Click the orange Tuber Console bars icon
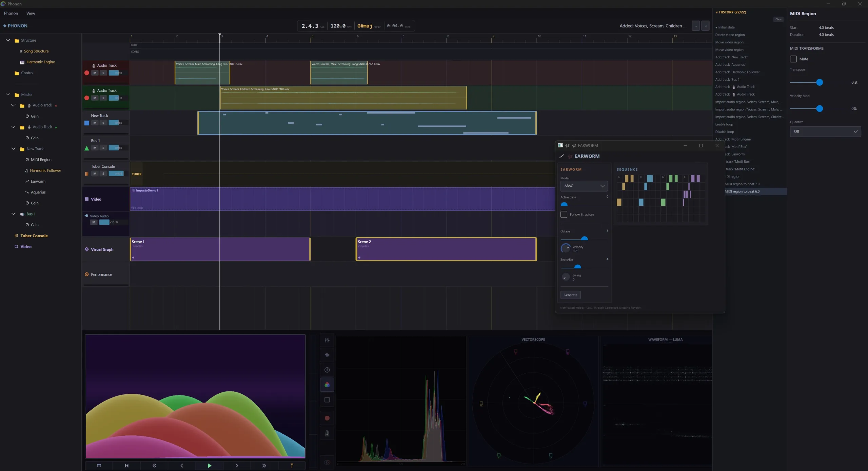Viewport: 868px width, 471px height. click(x=86, y=174)
